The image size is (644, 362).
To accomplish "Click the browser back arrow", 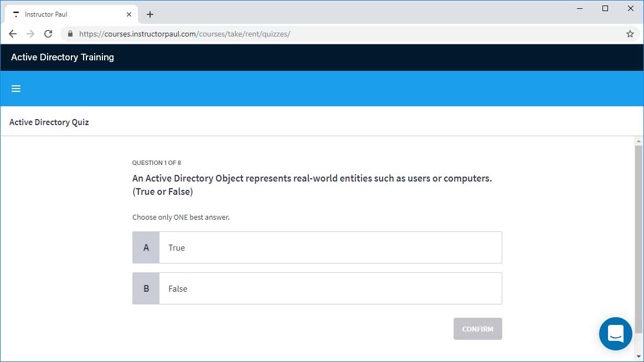I will click(x=13, y=34).
